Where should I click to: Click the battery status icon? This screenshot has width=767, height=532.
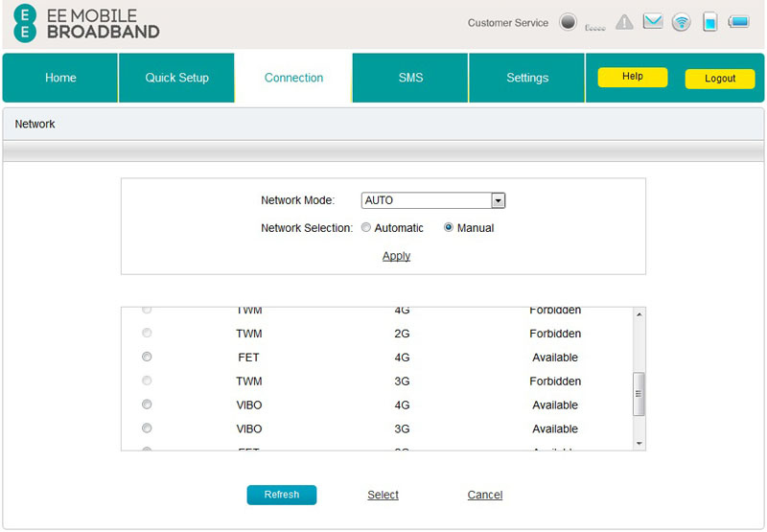[738, 21]
